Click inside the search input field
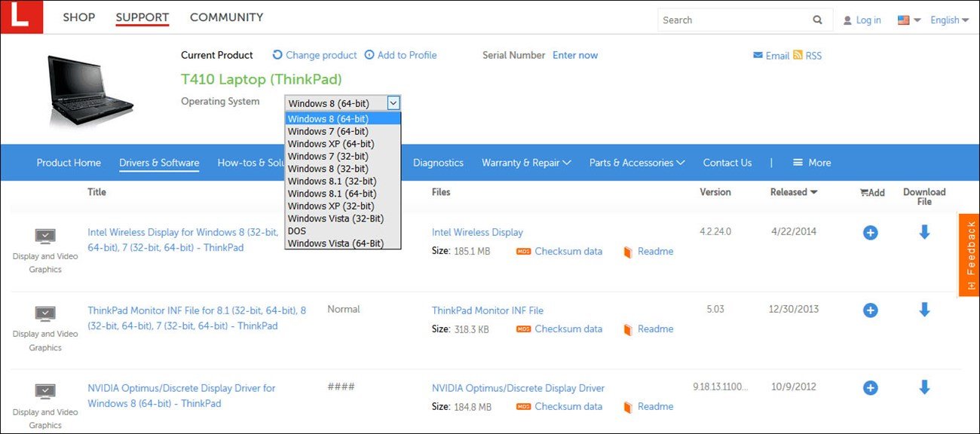Screen dimensions: 980x434 [731, 20]
